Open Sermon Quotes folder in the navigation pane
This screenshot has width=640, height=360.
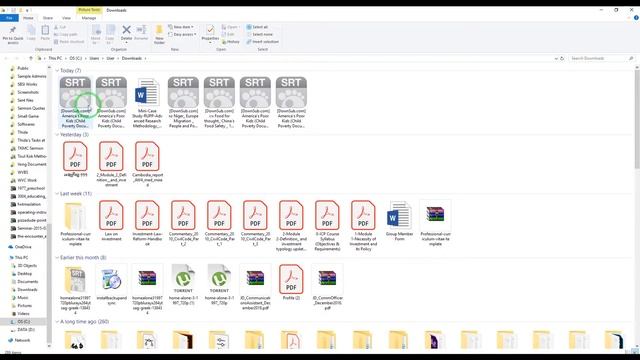(31, 108)
